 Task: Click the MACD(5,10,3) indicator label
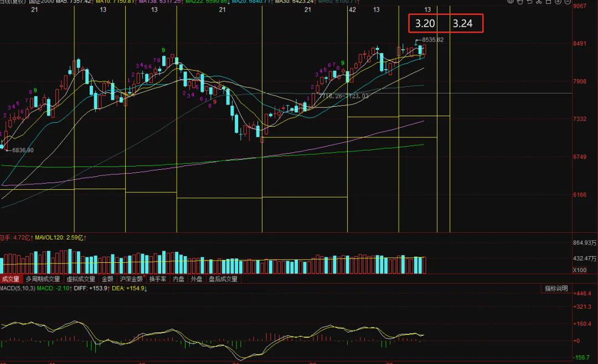(17, 288)
